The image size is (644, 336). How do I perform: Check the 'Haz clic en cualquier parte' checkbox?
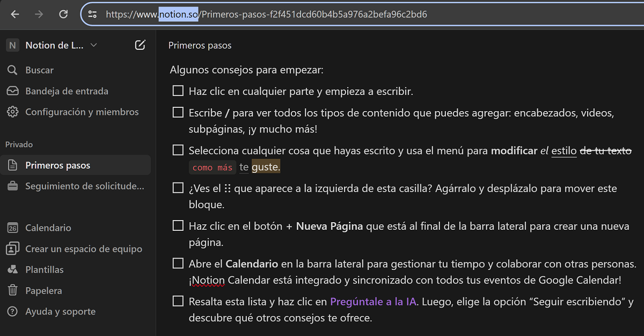point(178,91)
